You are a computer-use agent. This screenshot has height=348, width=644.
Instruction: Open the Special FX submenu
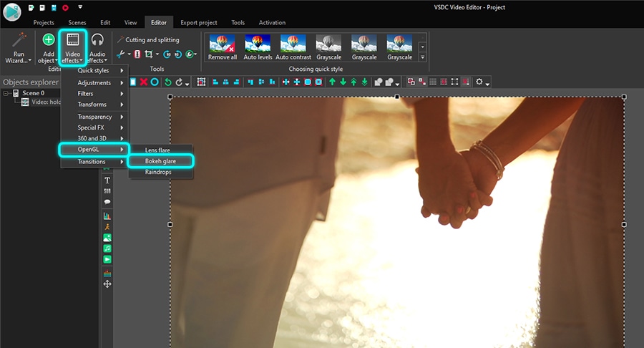click(x=96, y=127)
